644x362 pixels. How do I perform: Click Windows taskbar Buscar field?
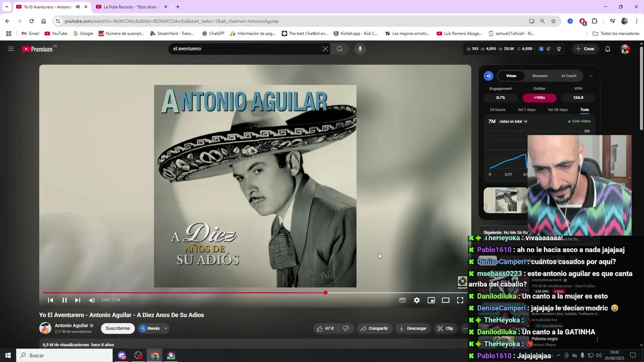click(x=65, y=355)
